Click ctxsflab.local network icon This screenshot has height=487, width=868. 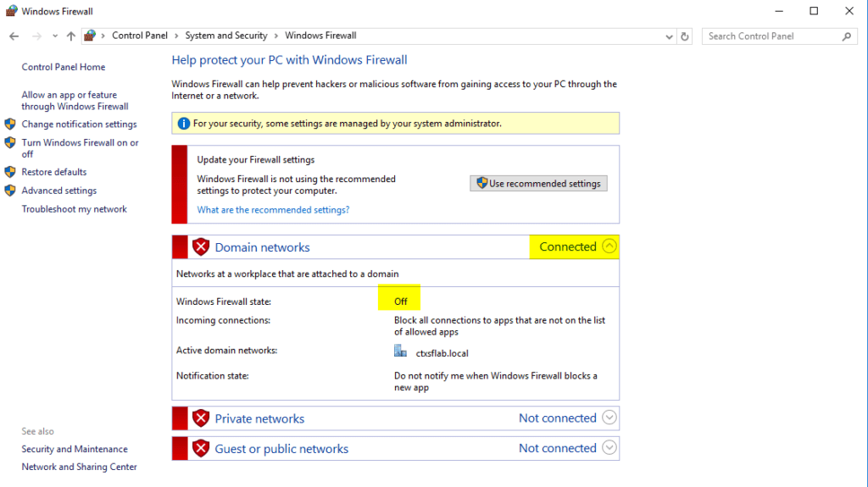pyautogui.click(x=400, y=351)
